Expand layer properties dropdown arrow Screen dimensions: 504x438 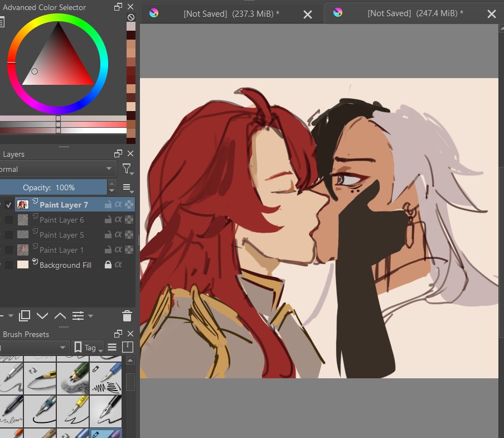click(91, 316)
